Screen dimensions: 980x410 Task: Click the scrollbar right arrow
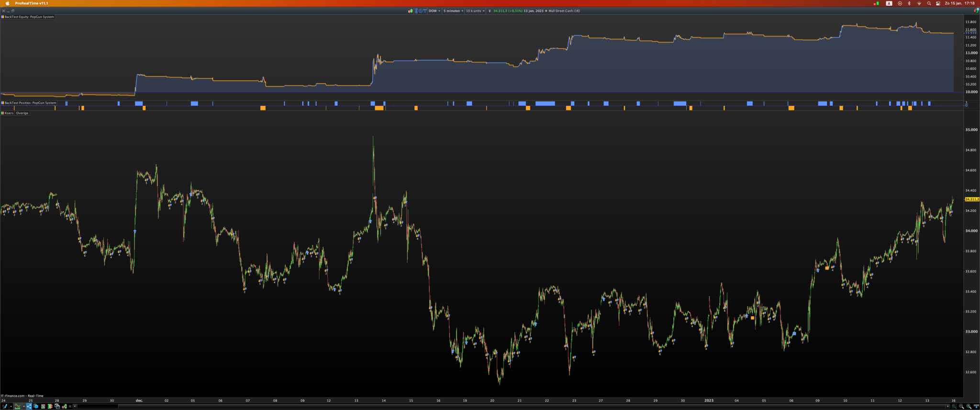click(947, 406)
